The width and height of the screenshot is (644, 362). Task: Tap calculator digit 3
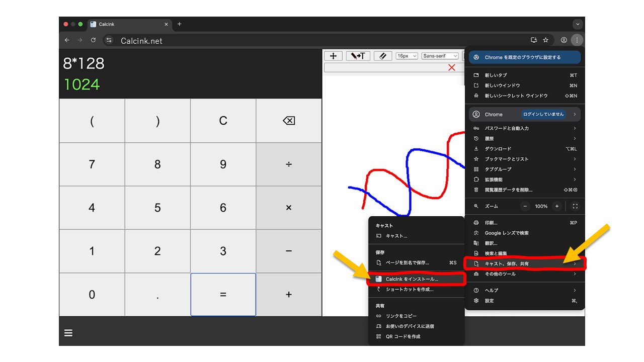tap(223, 251)
